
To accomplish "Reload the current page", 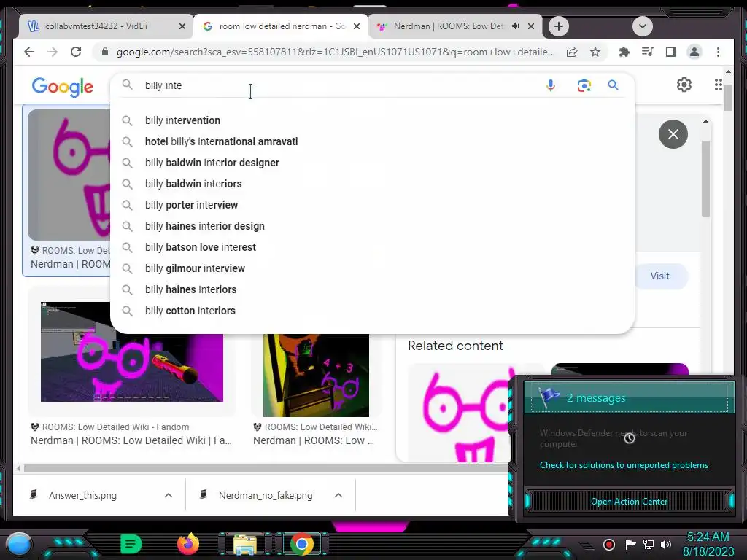I will (76, 52).
